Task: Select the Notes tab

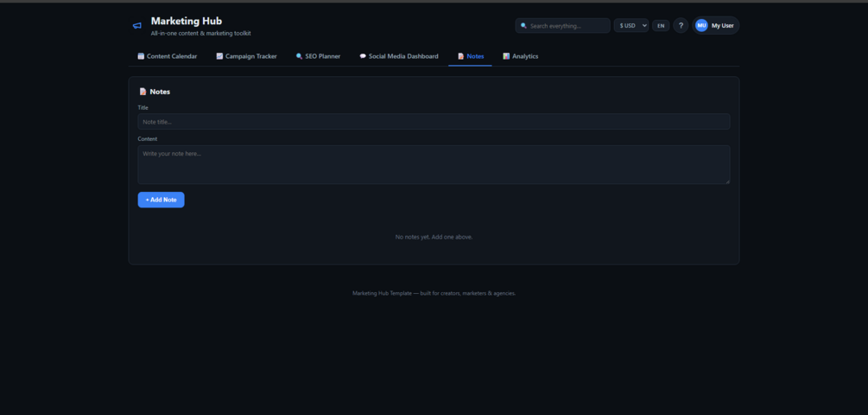Action: point(470,56)
